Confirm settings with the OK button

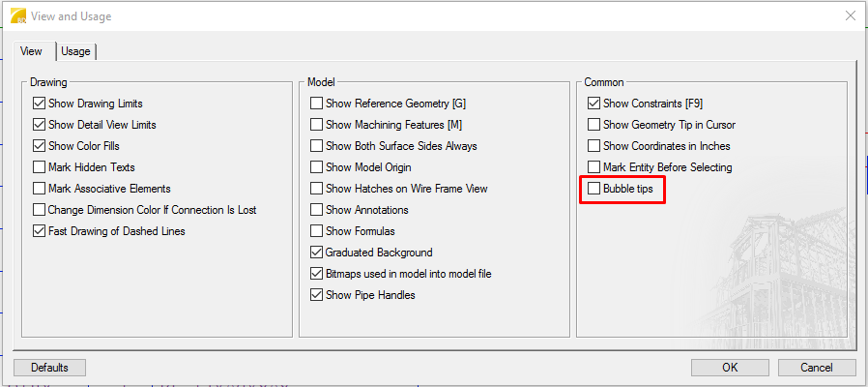pyautogui.click(x=730, y=368)
